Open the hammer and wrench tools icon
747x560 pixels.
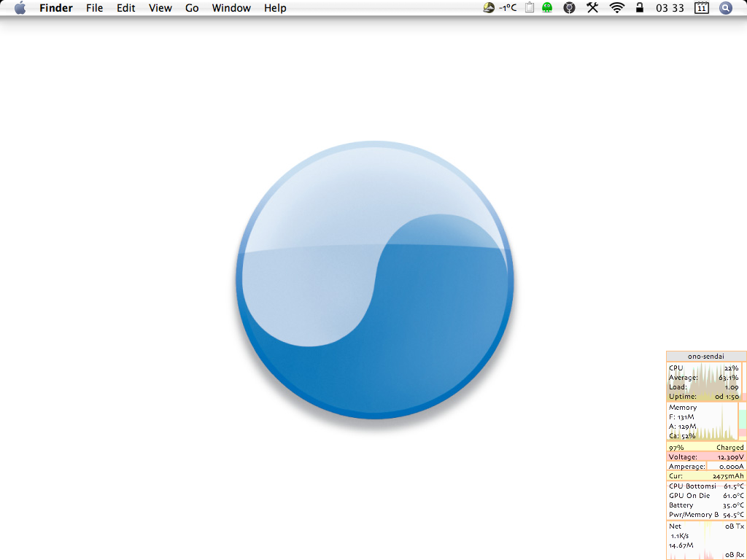[x=592, y=7]
